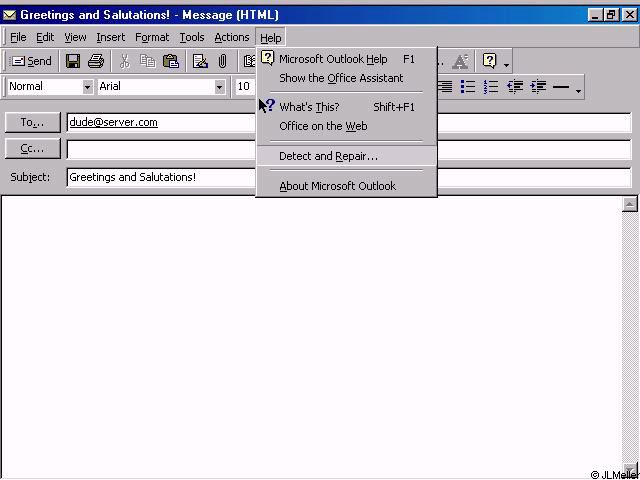The height and width of the screenshot is (480, 640).
Task: Click the Print icon in toolbar
Action: pos(96,61)
